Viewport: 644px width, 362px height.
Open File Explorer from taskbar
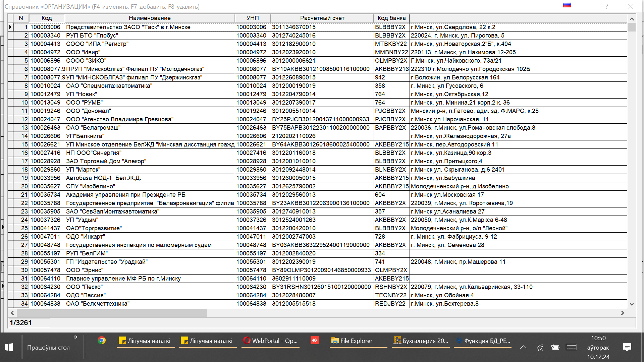pyautogui.click(x=358, y=341)
